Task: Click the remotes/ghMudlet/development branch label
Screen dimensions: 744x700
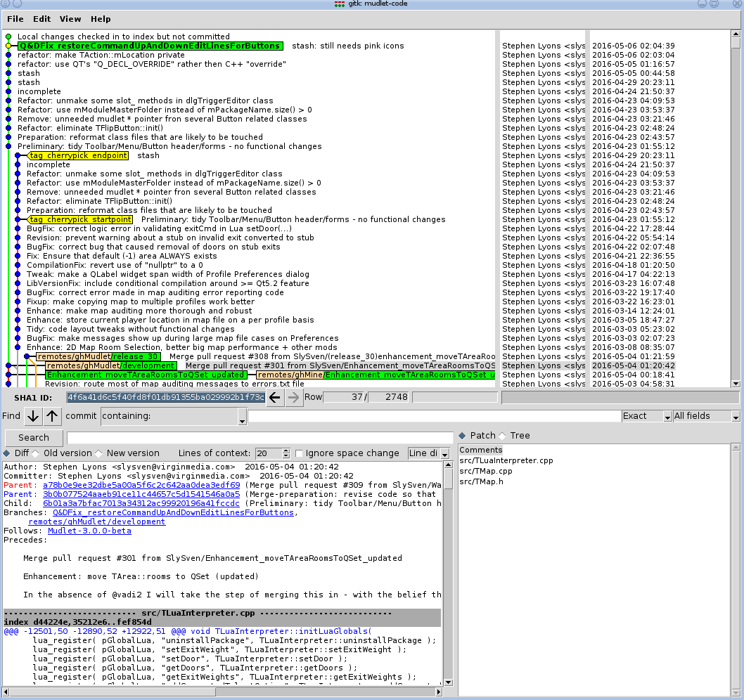Action: click(111, 365)
